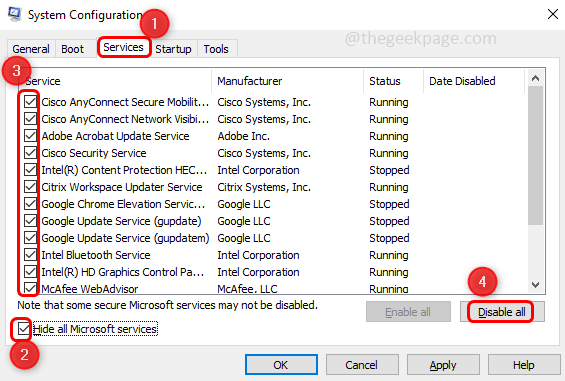Click the McAfee, LLC manufacturer cell
This screenshot has height=381, width=565.
(x=248, y=288)
